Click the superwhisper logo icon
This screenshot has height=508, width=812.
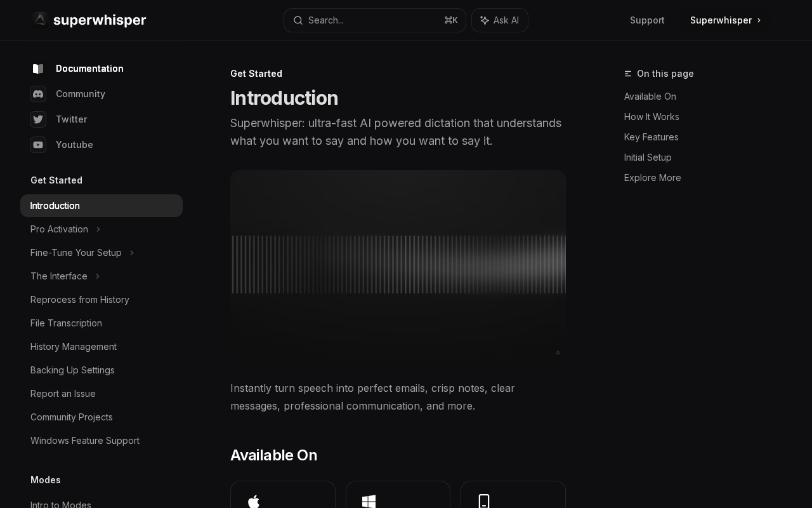(x=40, y=20)
